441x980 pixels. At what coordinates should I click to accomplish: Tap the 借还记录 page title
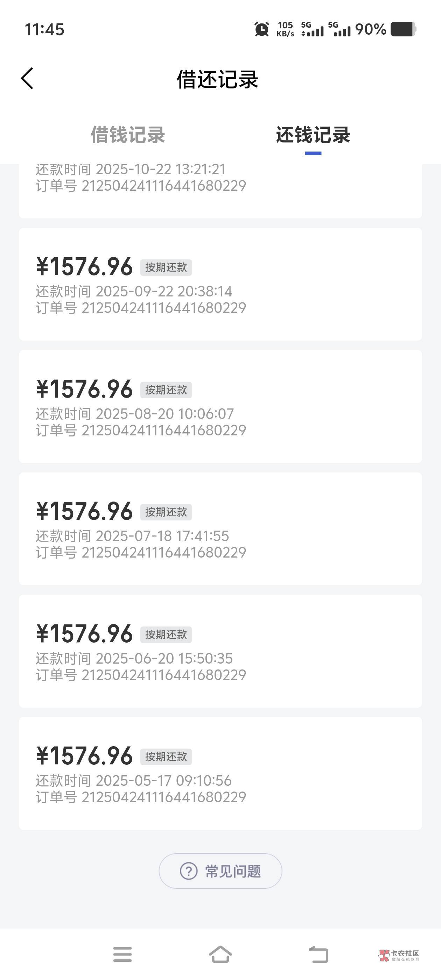pyautogui.click(x=218, y=79)
